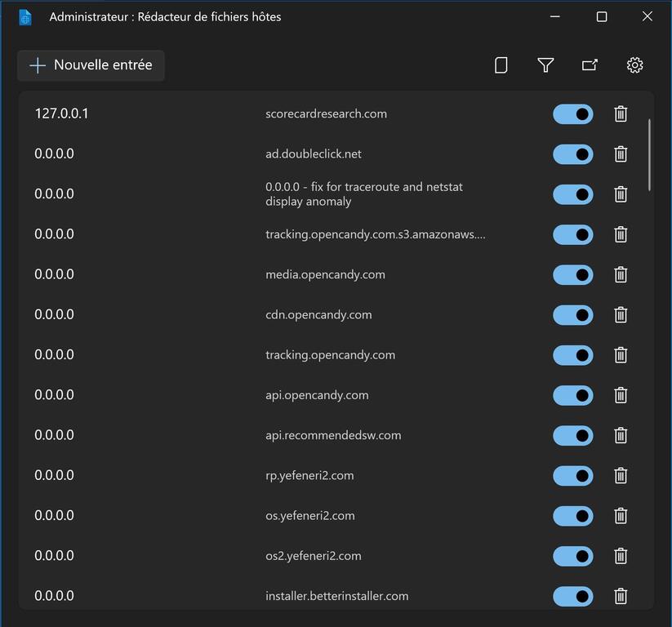Maximize the hosts file editor window
The width and height of the screenshot is (672, 627).
(x=602, y=16)
